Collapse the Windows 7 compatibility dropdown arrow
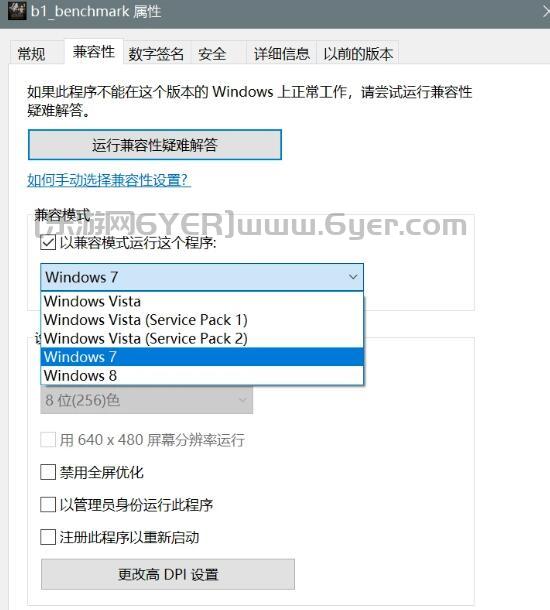 (x=353, y=277)
